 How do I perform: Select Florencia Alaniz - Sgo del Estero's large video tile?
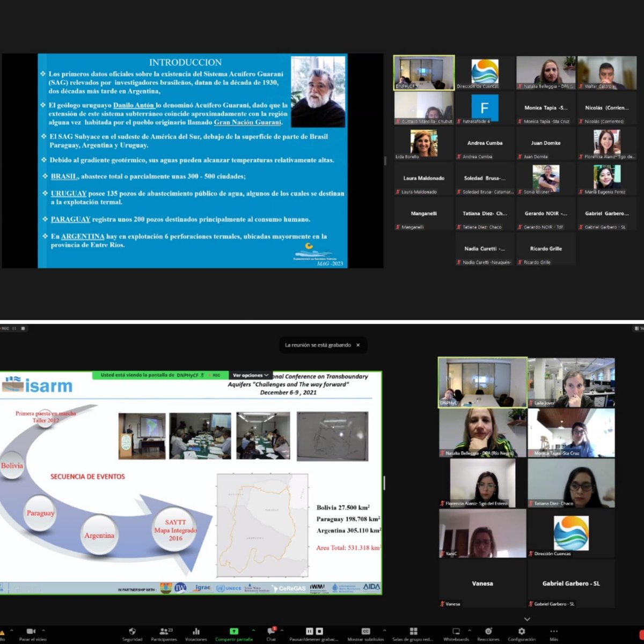(482, 483)
